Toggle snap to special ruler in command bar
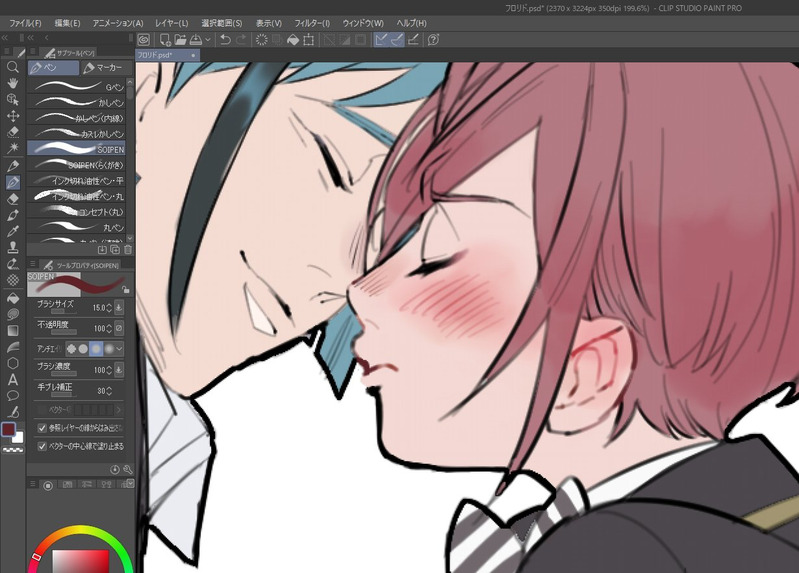The height and width of the screenshot is (573, 799). pos(397,39)
